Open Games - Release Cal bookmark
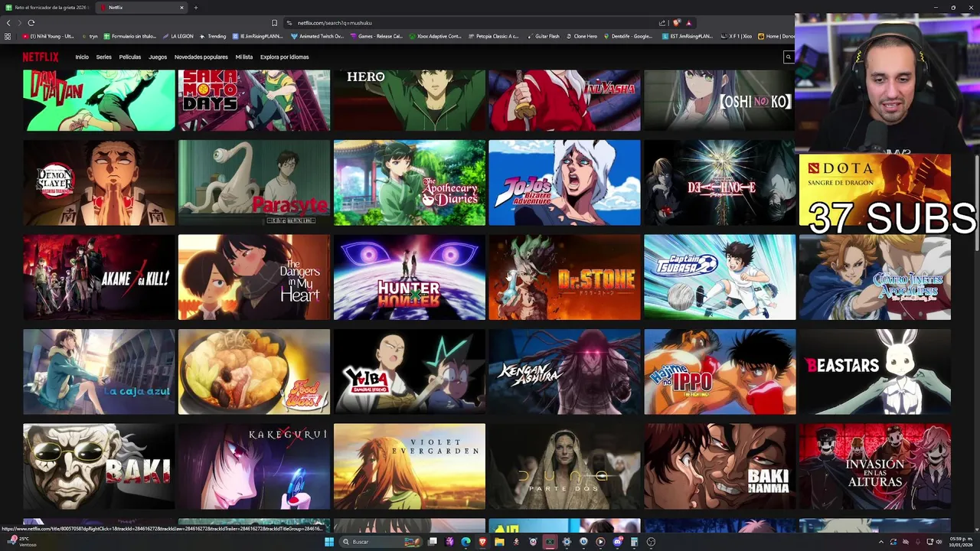 coord(376,36)
